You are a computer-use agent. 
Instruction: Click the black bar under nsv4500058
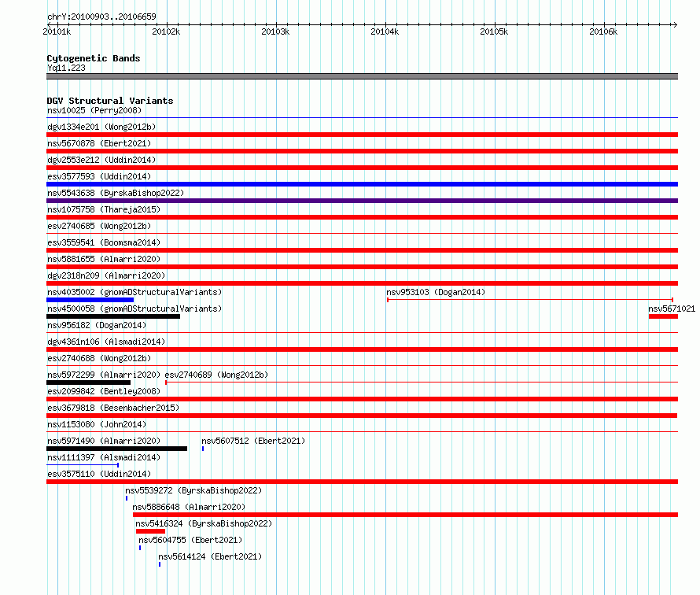coord(113,316)
